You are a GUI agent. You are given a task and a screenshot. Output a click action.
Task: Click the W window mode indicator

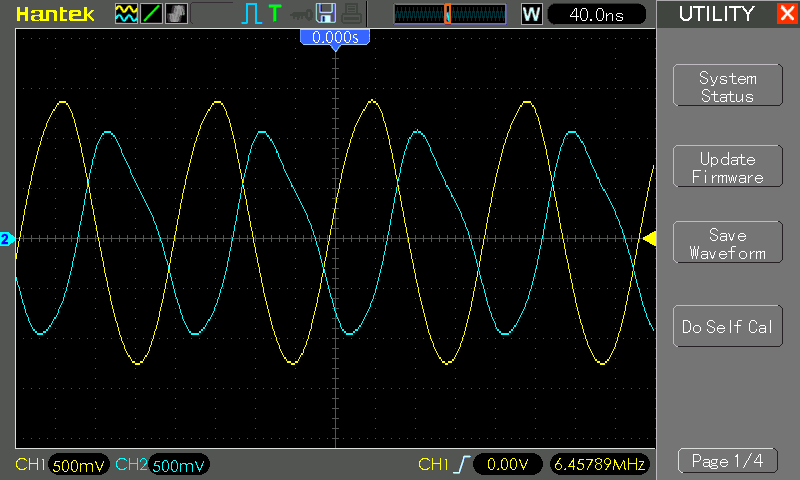tap(531, 14)
